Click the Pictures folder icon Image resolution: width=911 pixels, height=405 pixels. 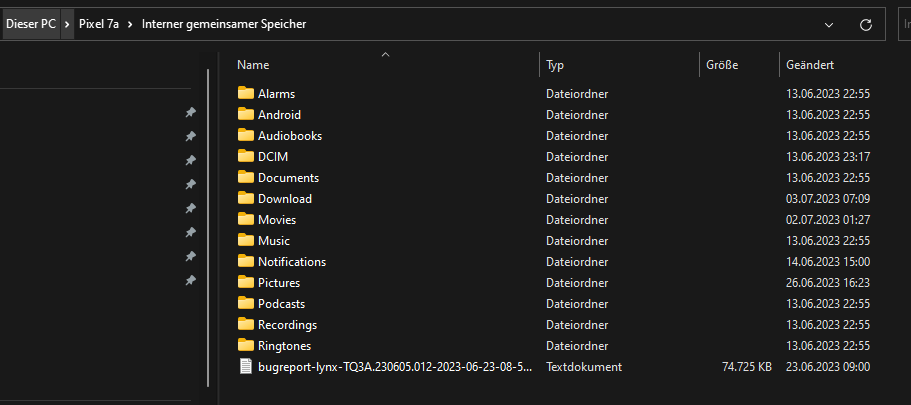pos(246,282)
